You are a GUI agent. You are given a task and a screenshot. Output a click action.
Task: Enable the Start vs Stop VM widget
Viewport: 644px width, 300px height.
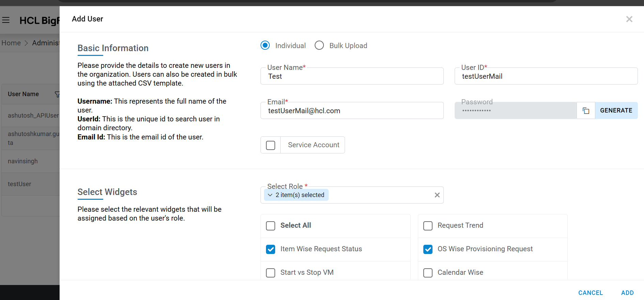pyautogui.click(x=270, y=273)
